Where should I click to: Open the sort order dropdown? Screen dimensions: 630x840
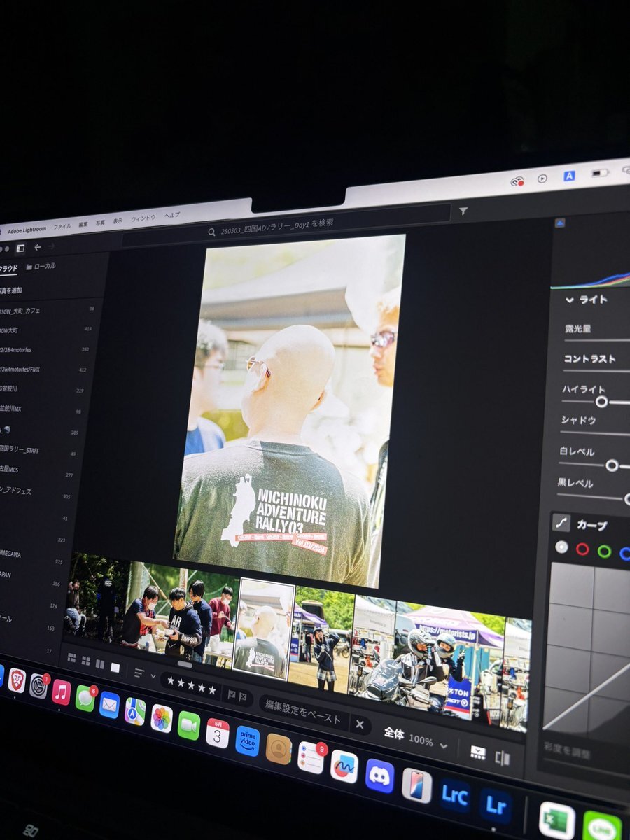point(145,675)
